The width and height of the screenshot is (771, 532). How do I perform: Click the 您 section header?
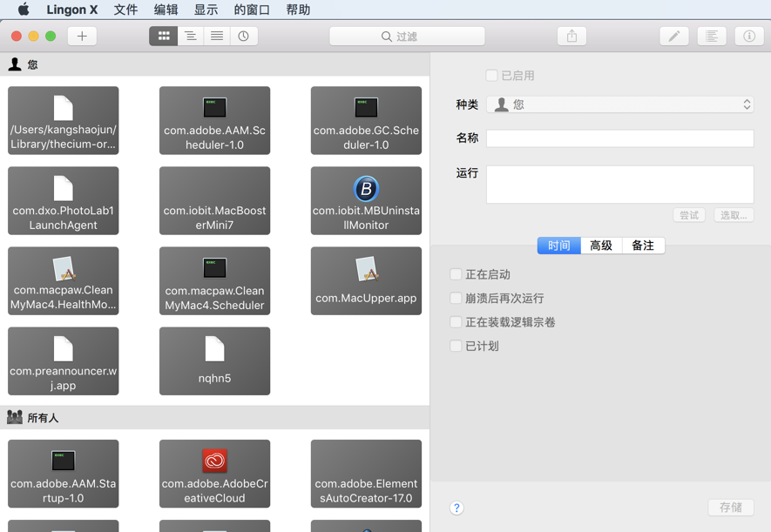[x=214, y=64]
